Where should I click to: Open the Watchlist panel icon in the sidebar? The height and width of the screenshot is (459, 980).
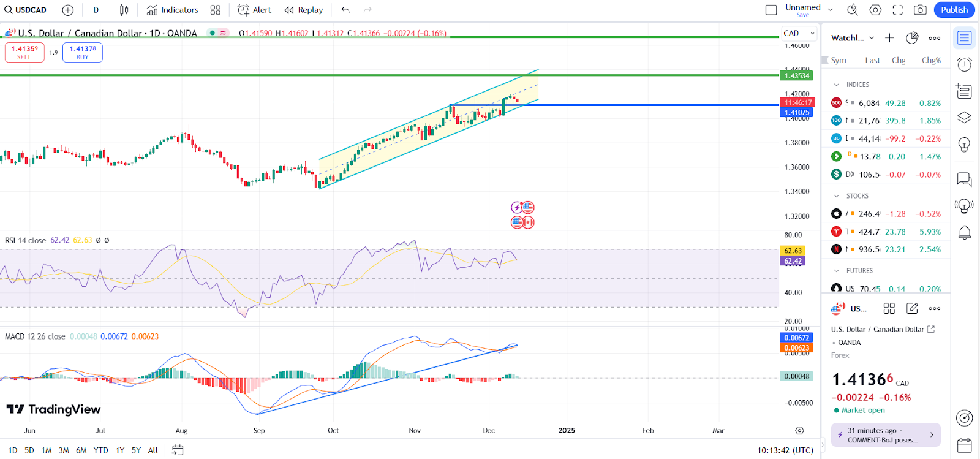pyautogui.click(x=964, y=38)
